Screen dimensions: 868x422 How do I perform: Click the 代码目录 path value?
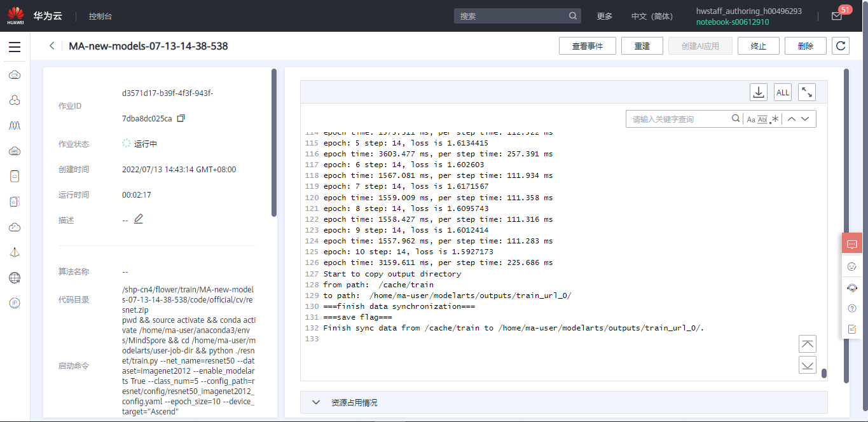[x=188, y=299]
